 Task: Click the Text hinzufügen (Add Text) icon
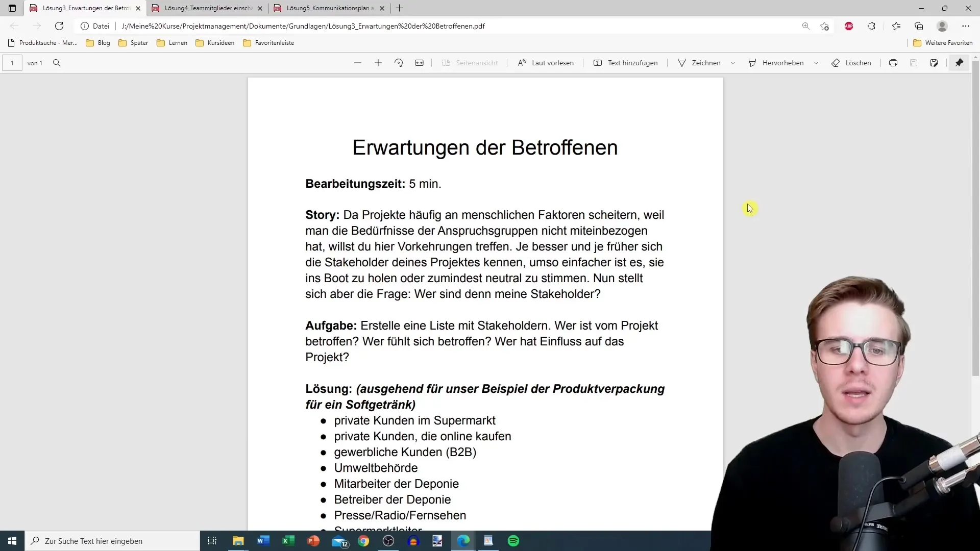coord(598,63)
